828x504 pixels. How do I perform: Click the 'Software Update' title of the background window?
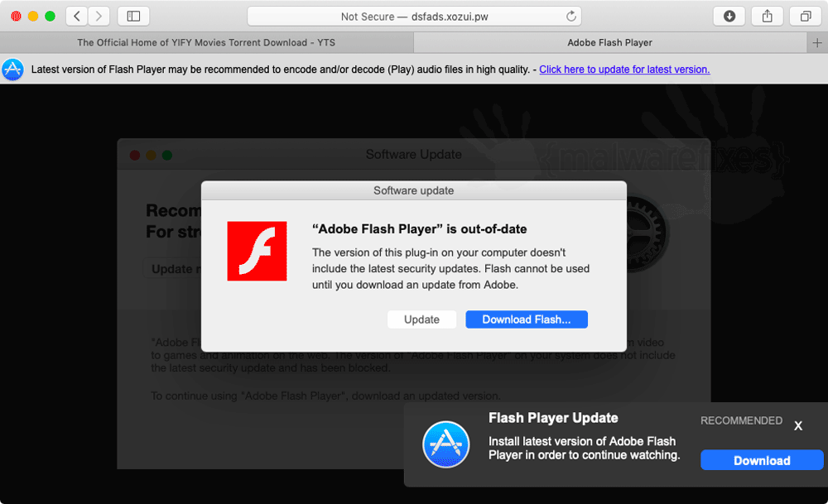pyautogui.click(x=414, y=154)
